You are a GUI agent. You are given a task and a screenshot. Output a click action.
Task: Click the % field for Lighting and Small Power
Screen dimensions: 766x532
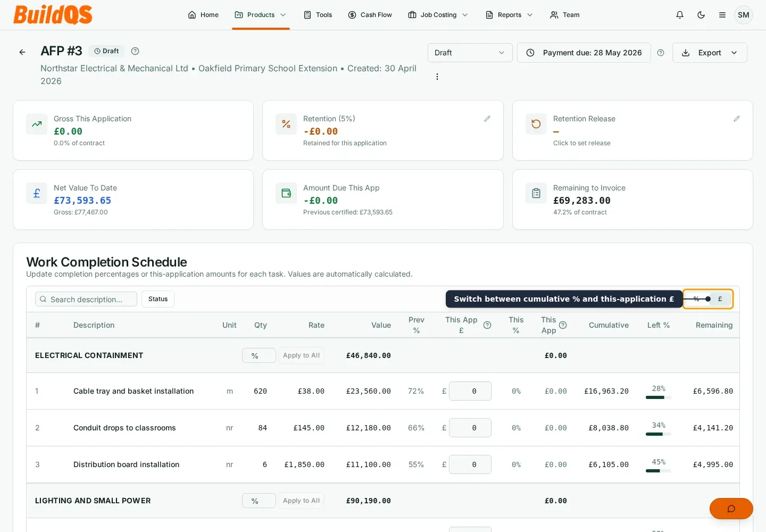[259, 501]
